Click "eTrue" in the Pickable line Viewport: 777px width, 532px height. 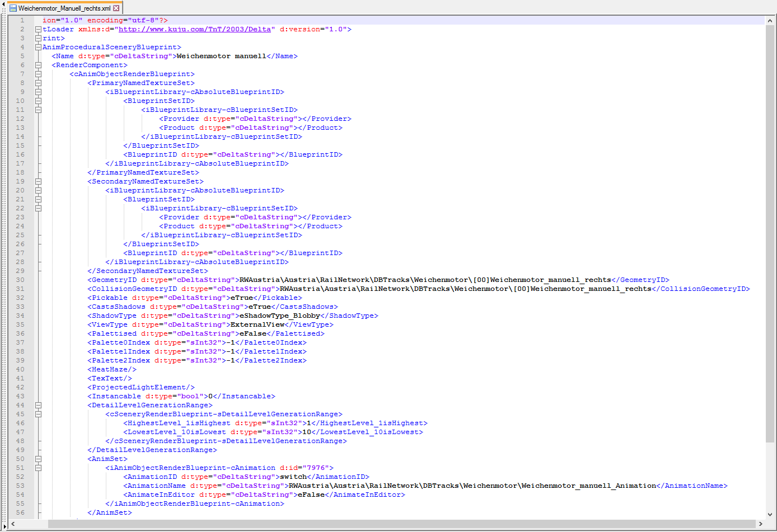pos(242,298)
